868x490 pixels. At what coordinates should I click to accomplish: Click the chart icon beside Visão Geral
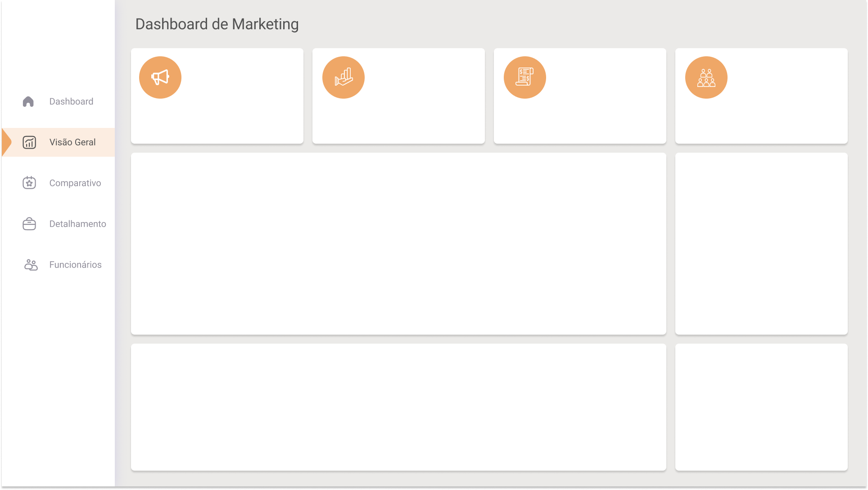pyautogui.click(x=29, y=142)
